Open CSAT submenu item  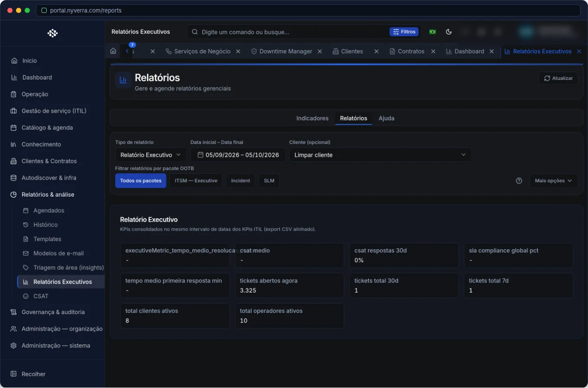tap(61, 296)
